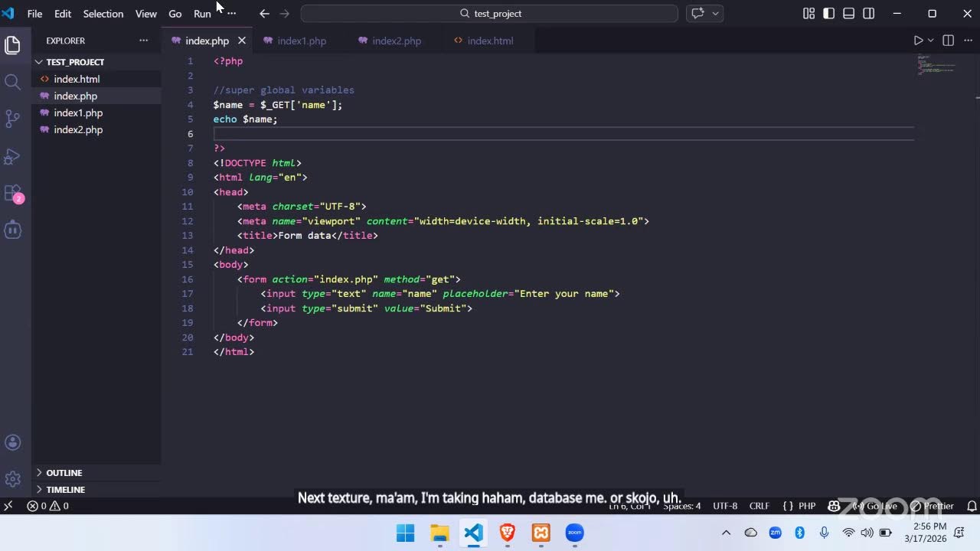Run the PHP file with play icon

coord(918,41)
